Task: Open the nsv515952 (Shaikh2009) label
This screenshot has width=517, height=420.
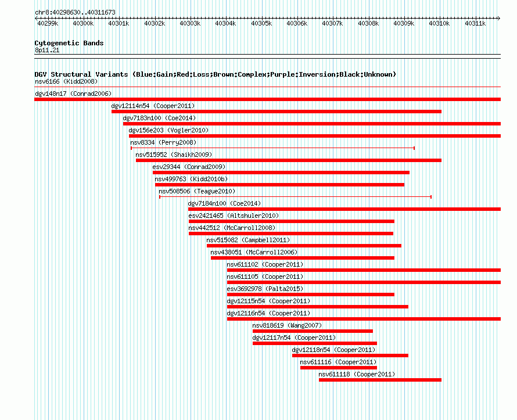Action: point(174,155)
